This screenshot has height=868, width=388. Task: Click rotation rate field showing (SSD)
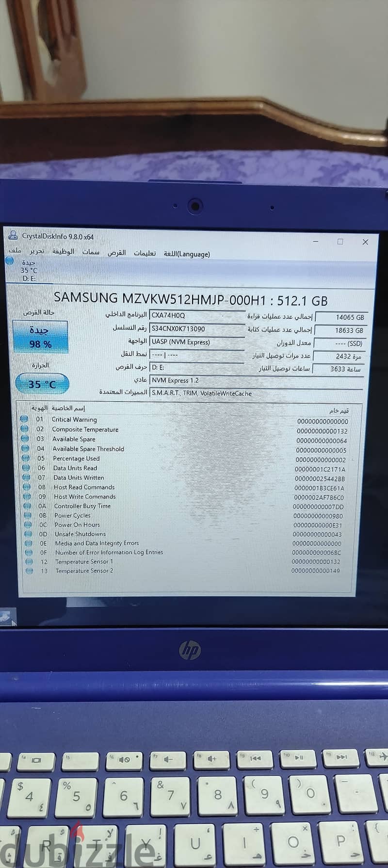[339, 344]
